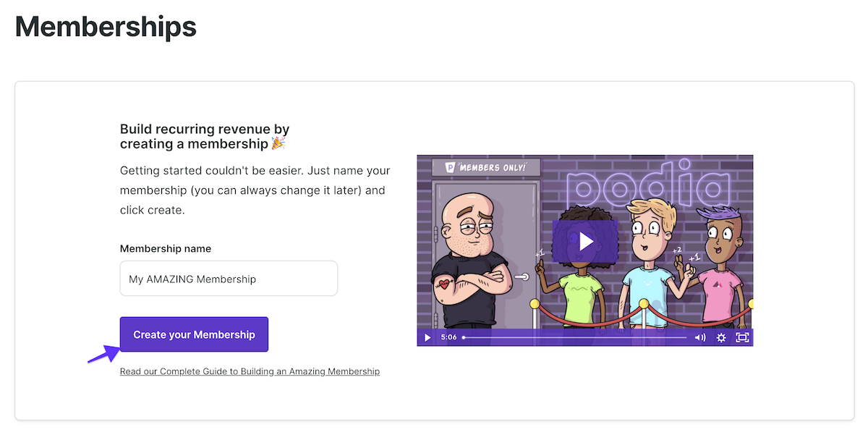
Task: Click the video progress seek bar
Action: point(574,337)
